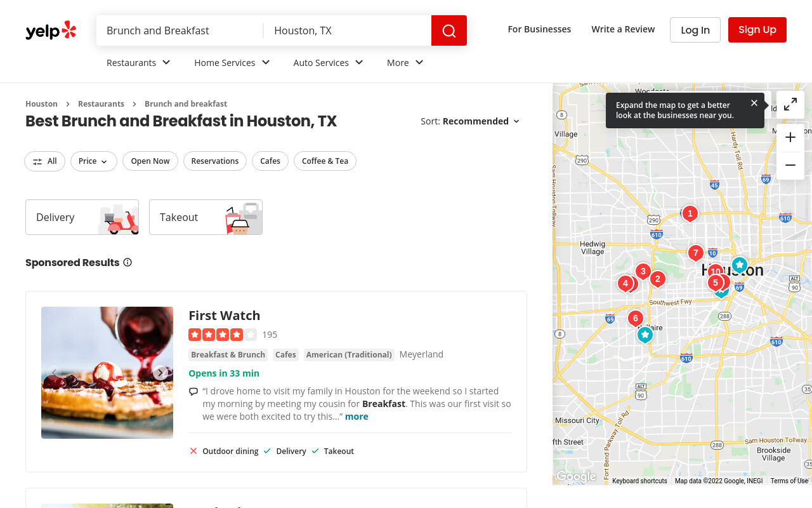This screenshot has height=508, width=812.
Task: Enable the Takeout option
Action: 206,217
